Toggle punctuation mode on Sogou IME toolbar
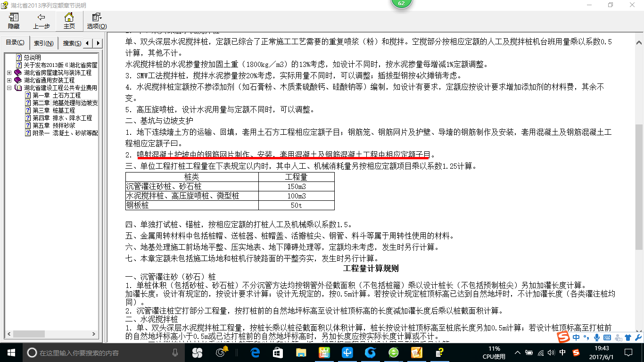The image size is (644, 362). click(586, 337)
